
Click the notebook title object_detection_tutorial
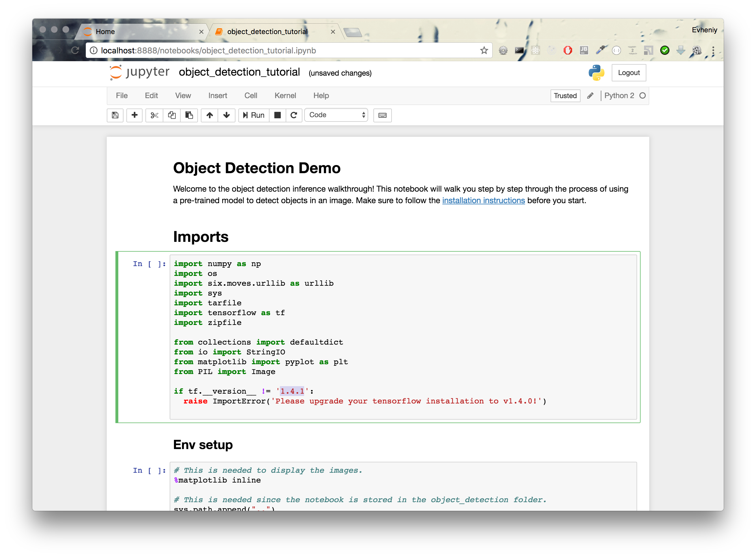point(239,72)
